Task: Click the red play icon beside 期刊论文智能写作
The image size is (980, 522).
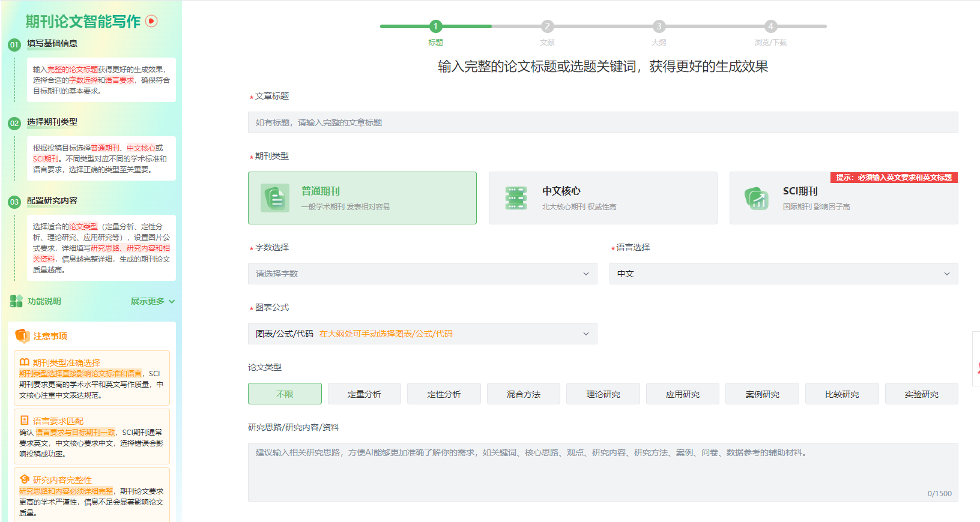Action: pyautogui.click(x=152, y=21)
